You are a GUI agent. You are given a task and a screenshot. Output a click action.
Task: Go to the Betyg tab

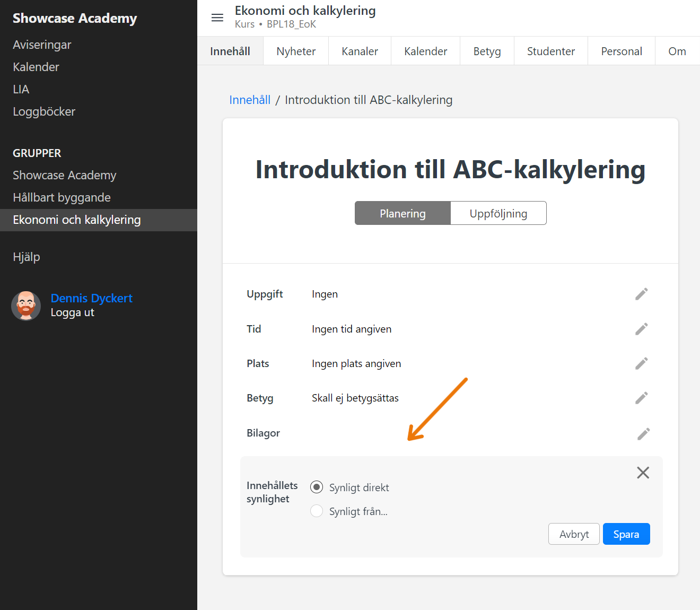487,51
